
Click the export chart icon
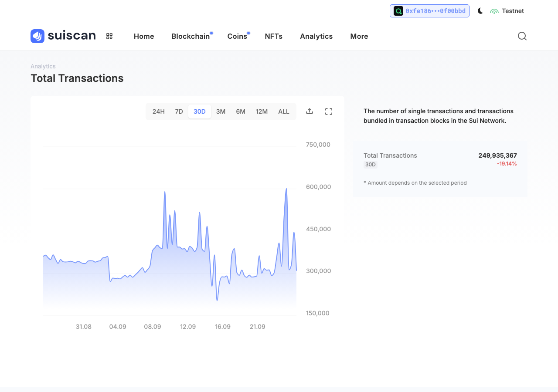click(x=310, y=112)
